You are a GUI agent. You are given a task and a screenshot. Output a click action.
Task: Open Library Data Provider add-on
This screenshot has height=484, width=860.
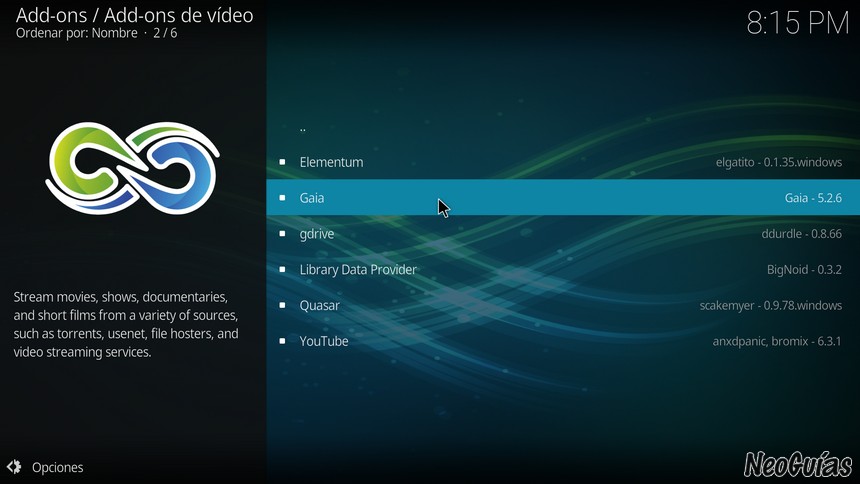(x=563, y=269)
